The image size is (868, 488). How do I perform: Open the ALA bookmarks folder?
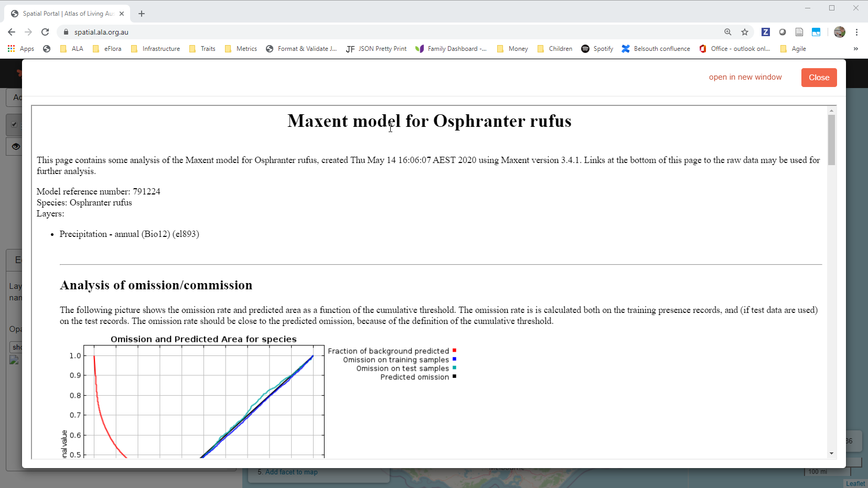click(72, 49)
